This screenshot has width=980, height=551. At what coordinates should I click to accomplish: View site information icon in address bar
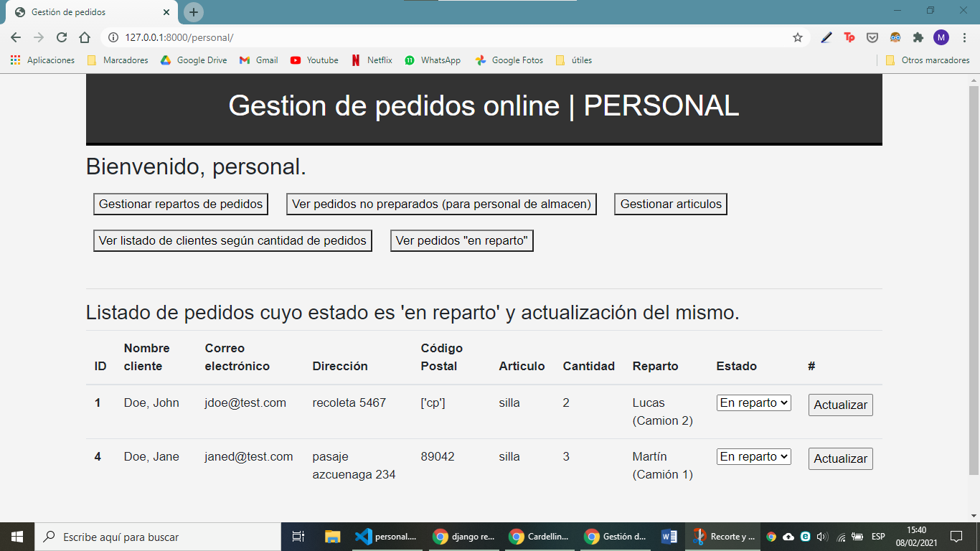tap(112, 37)
